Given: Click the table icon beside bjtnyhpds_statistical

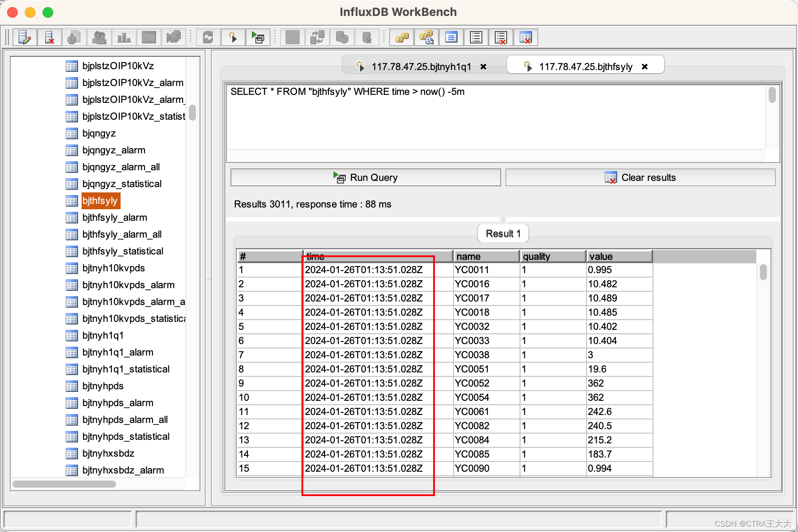Looking at the screenshot, I should [72, 437].
